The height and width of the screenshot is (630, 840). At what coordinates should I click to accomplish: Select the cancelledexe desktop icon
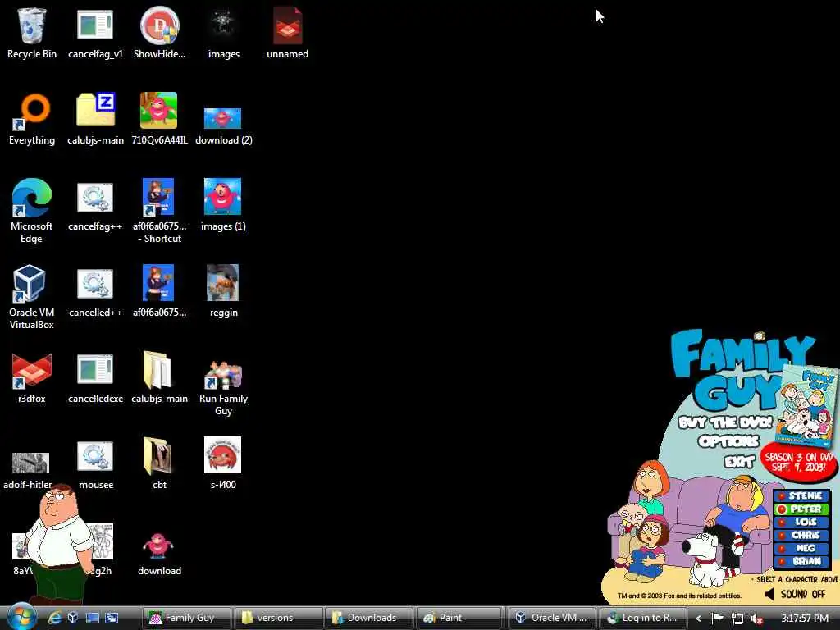[95, 378]
